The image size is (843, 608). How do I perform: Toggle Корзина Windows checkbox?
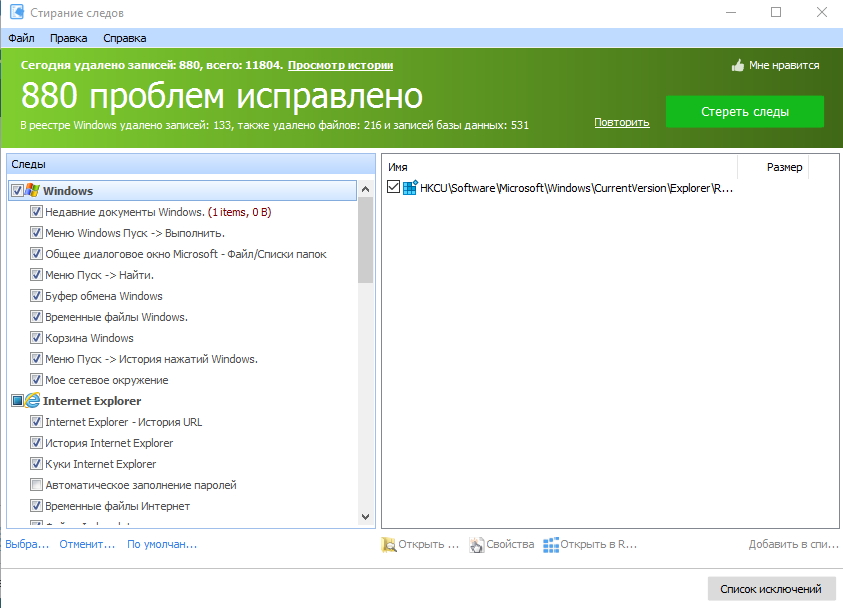36,338
